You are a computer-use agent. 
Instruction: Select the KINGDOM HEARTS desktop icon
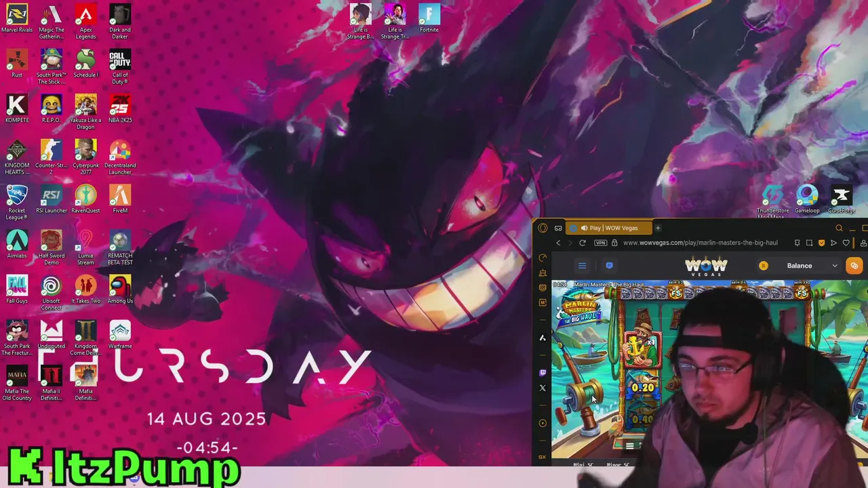pos(17,157)
